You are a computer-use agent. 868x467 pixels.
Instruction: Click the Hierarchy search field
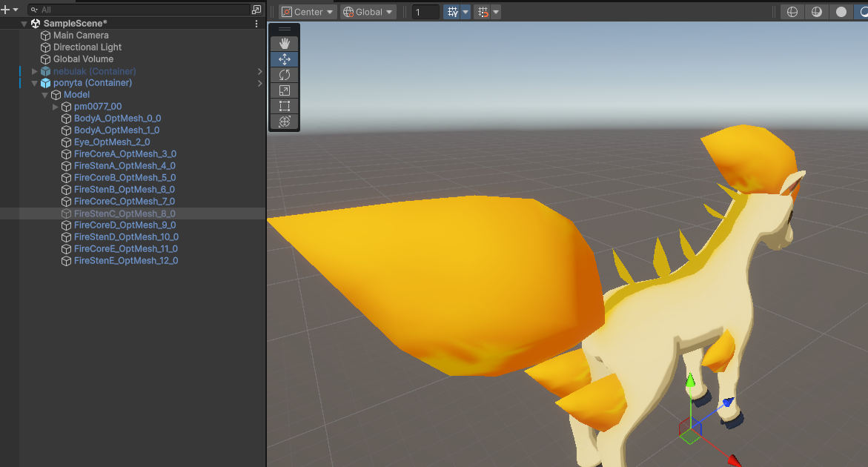coord(139,10)
